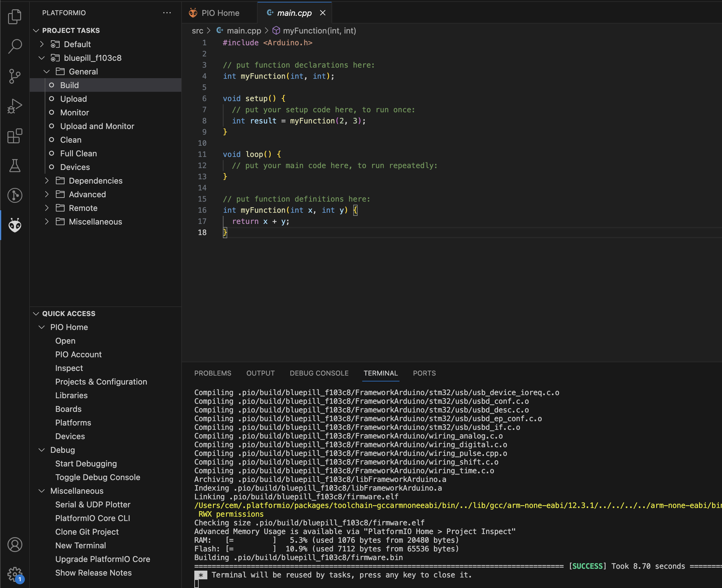
Task: Open Source Control view icon
Action: click(x=15, y=76)
